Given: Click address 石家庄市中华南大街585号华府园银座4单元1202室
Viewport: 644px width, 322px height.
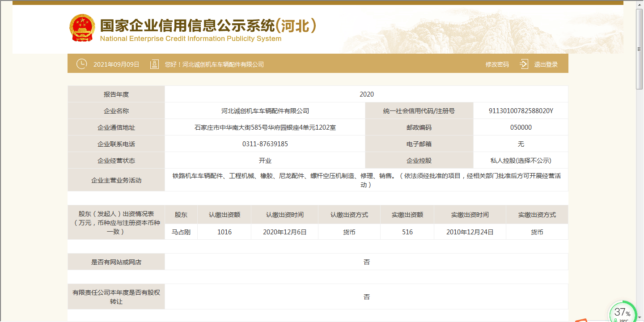Looking at the screenshot, I should click(x=265, y=127).
